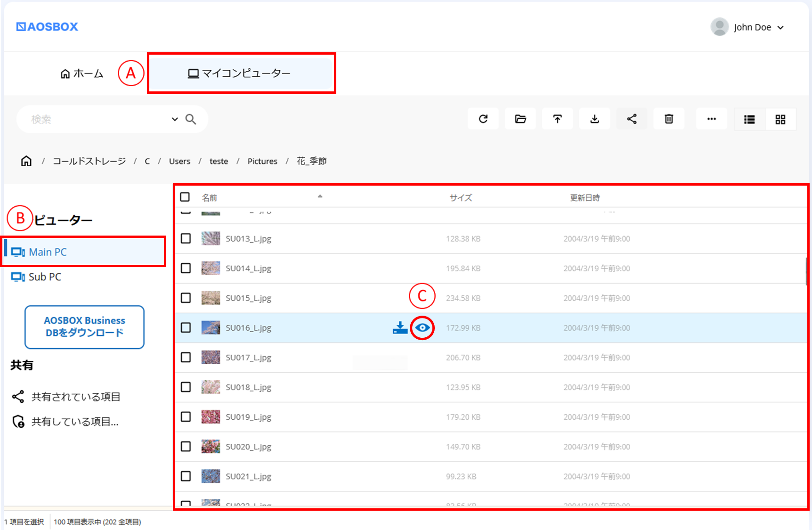Click the AOSBOX logo
The height and width of the screenshot is (530, 812).
coord(47,27)
